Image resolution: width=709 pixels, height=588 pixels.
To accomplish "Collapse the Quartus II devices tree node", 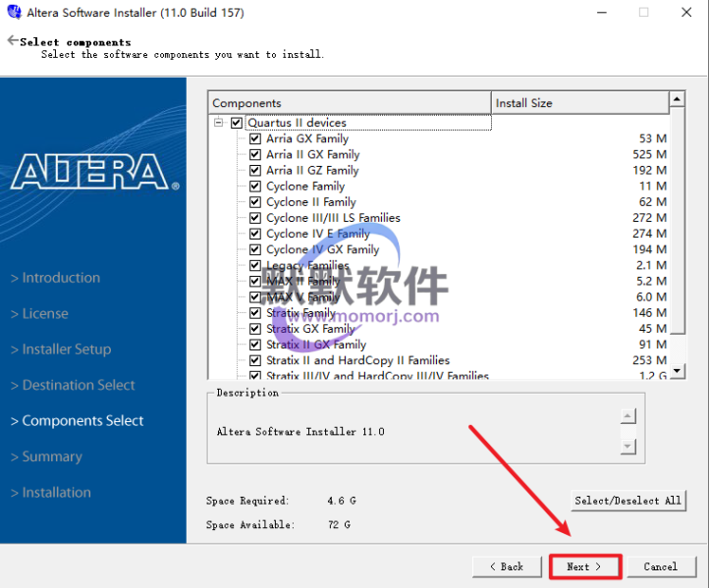I will [x=219, y=122].
